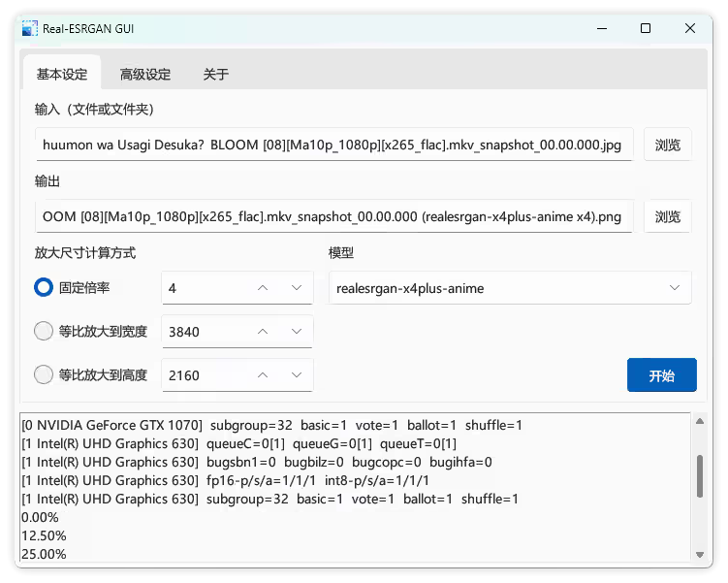This screenshot has width=728, height=583.
Task: Select the 等比放大到宽度 radio option
Action: pos(44,332)
